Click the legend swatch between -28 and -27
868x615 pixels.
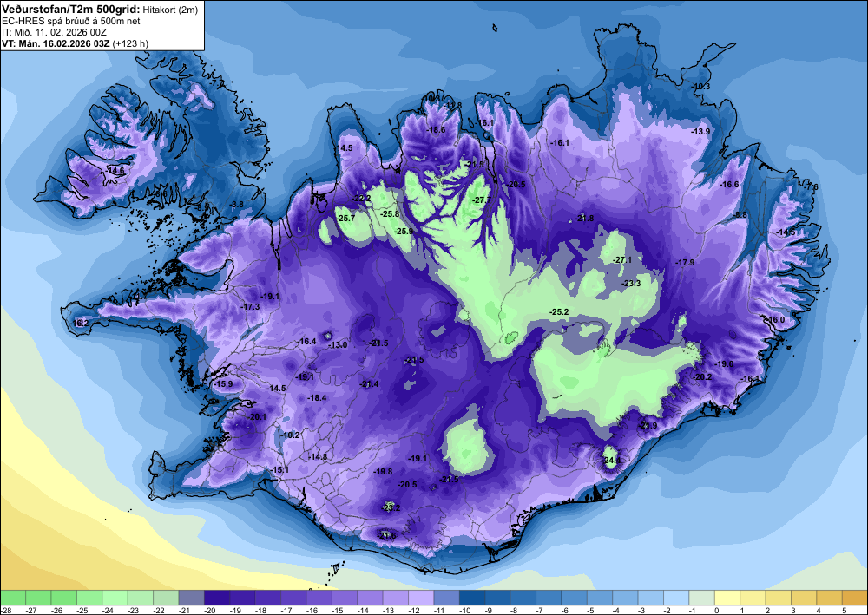[x=13, y=598]
